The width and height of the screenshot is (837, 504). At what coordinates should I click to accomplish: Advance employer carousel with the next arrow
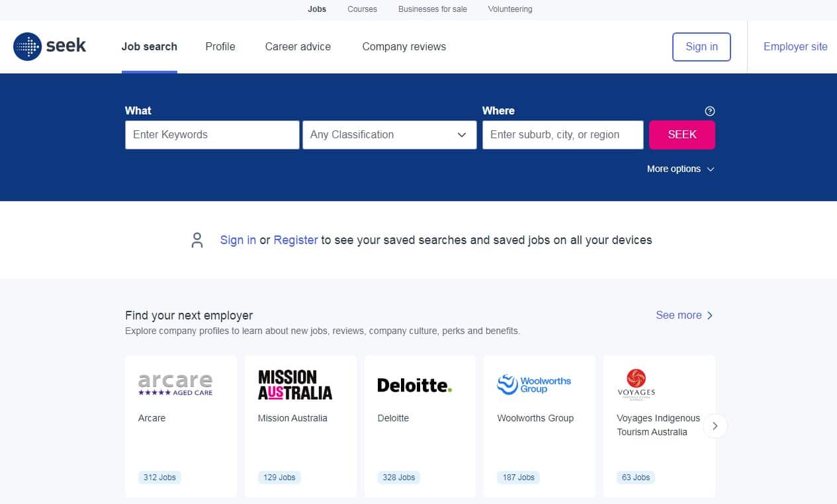coord(715,426)
